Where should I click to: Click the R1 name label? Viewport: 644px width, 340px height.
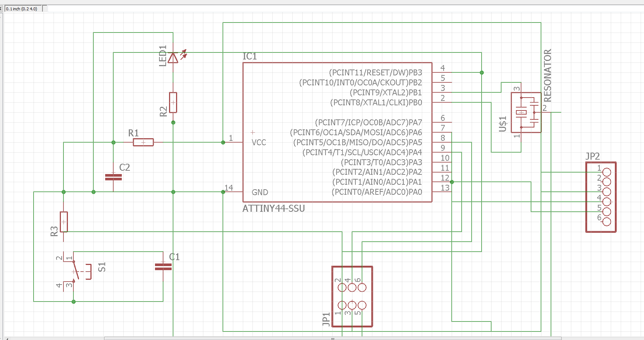click(134, 133)
